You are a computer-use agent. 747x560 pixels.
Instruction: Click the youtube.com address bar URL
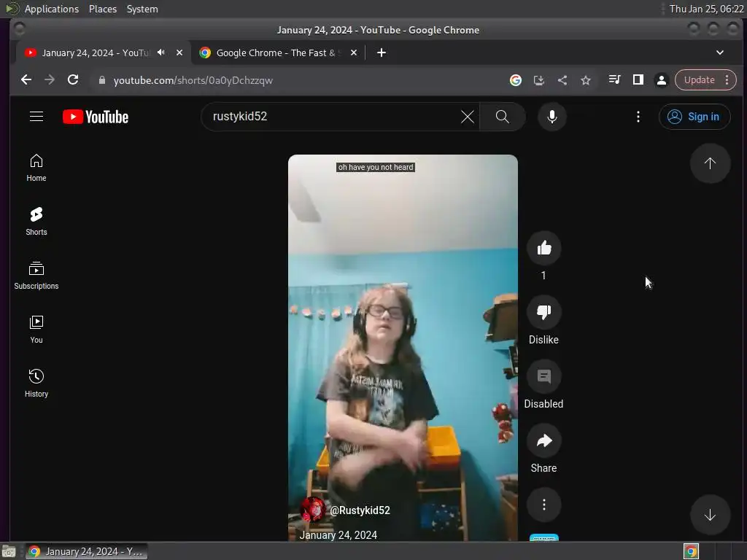coord(193,80)
